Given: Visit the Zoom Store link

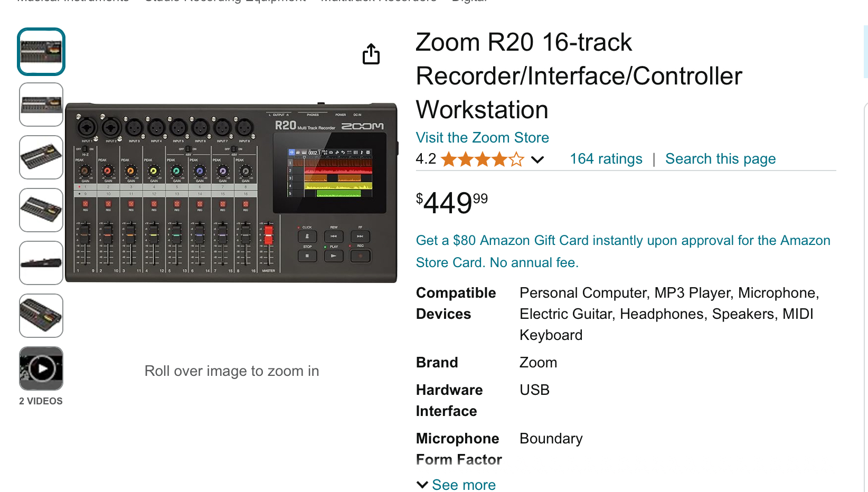Looking at the screenshot, I should pos(483,137).
